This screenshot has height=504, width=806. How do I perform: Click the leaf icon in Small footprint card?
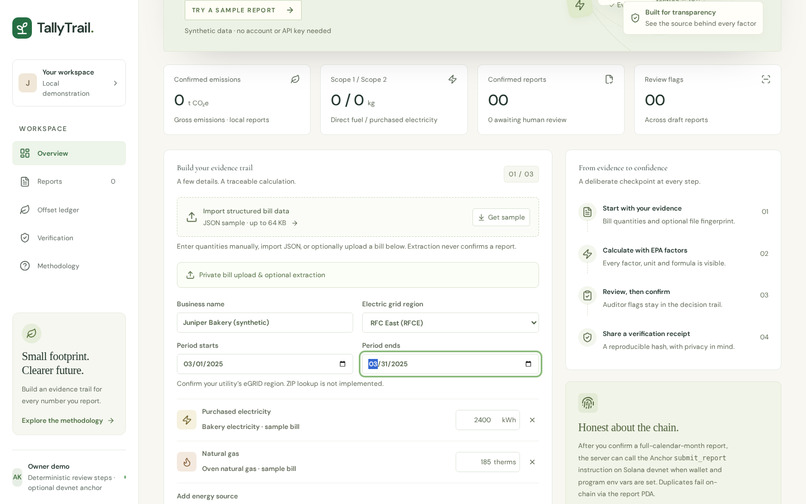click(x=31, y=333)
